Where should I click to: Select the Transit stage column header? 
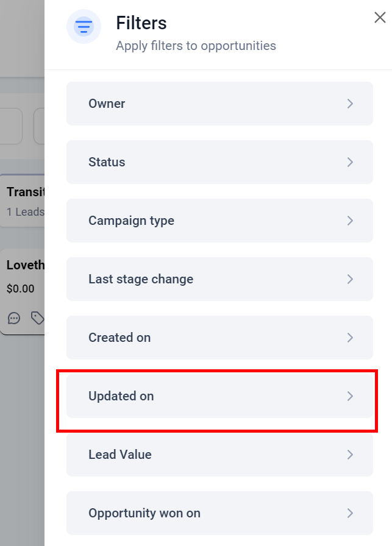24,193
